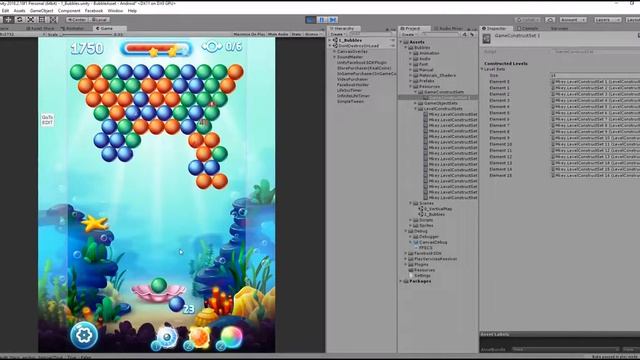Expand the Animation folder

(411, 53)
